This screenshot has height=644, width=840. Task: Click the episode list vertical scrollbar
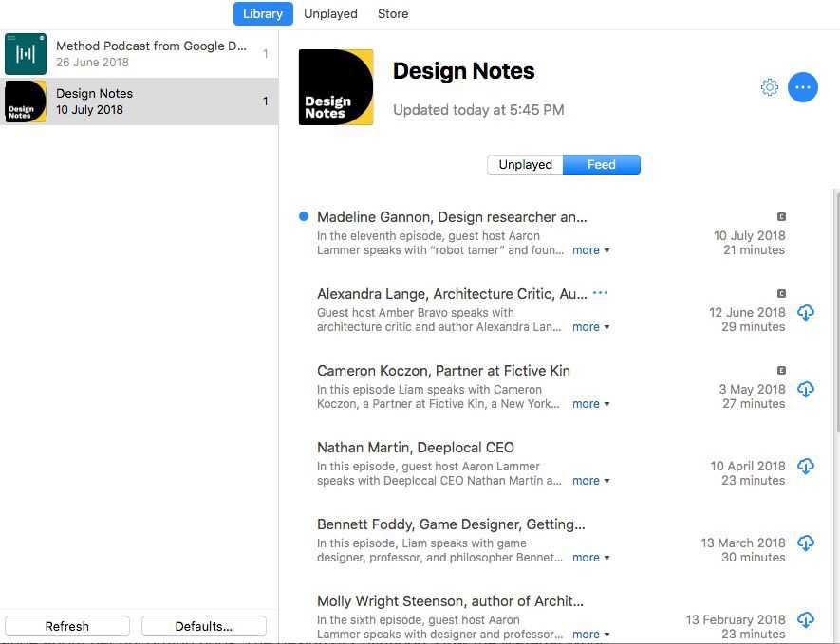click(837, 310)
